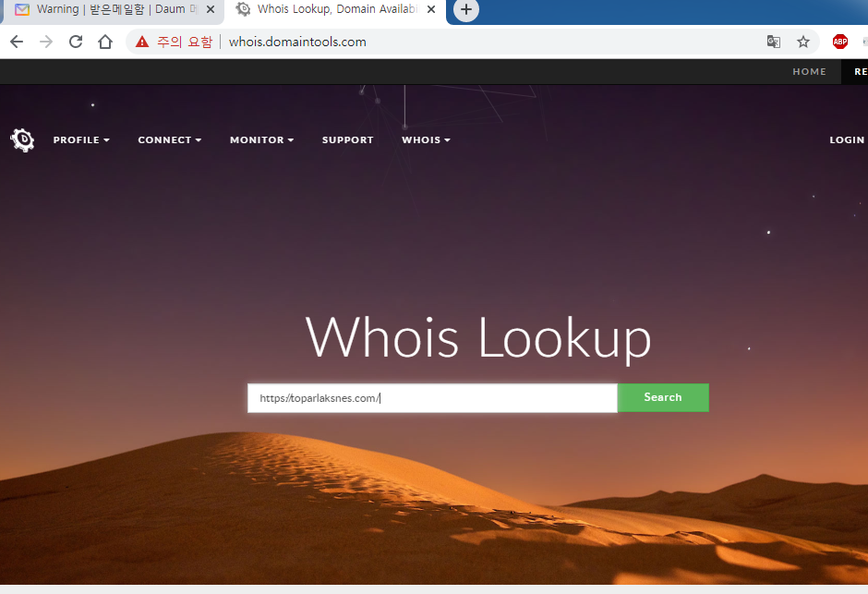868x594 pixels.
Task: Open the SUPPORT menu item
Action: (347, 140)
